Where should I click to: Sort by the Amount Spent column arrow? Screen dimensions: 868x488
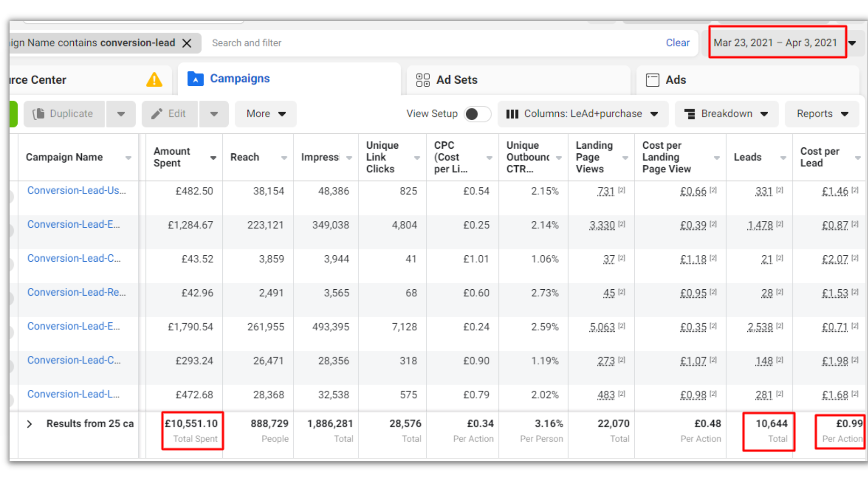tap(213, 158)
